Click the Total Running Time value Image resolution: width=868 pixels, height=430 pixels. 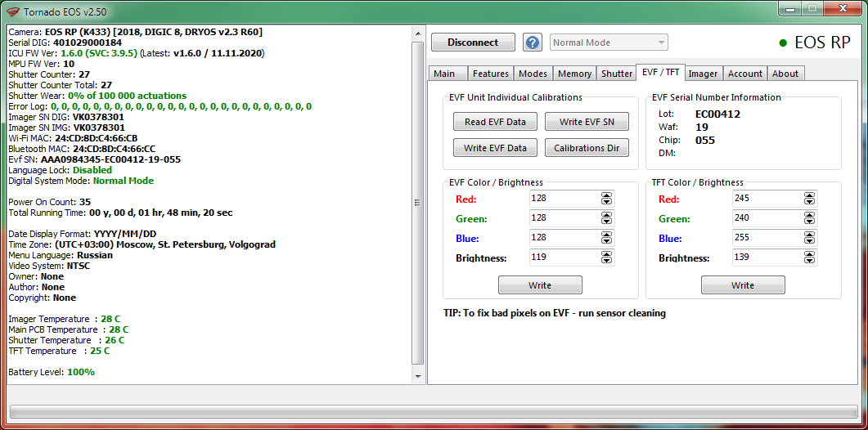(x=161, y=213)
